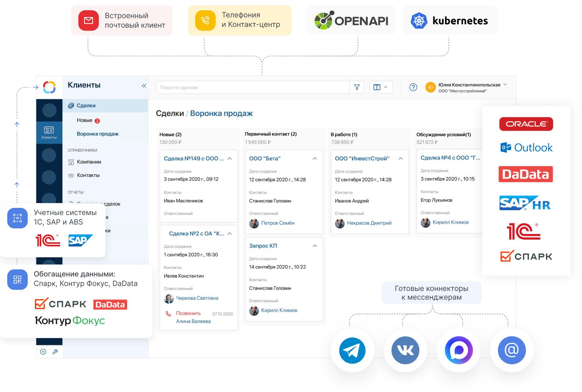Click the Компании building icon
Viewport: 582px width, 392px height.
pyautogui.click(x=71, y=162)
